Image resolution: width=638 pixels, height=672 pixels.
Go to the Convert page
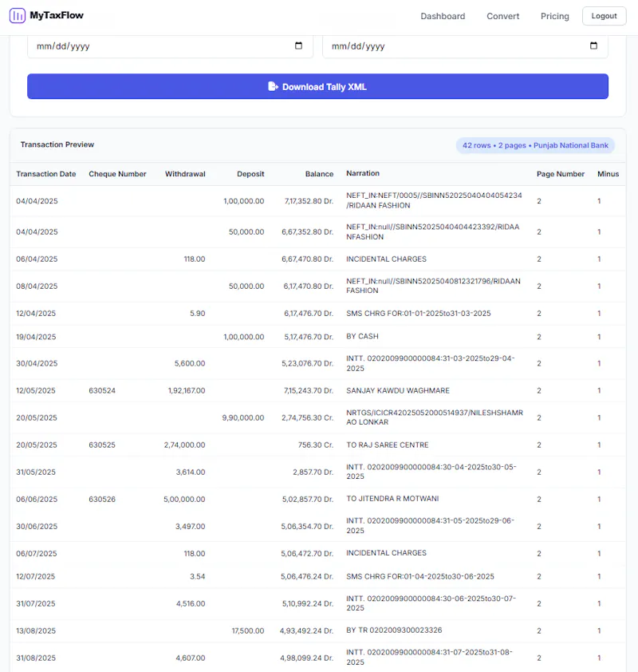pyautogui.click(x=502, y=16)
